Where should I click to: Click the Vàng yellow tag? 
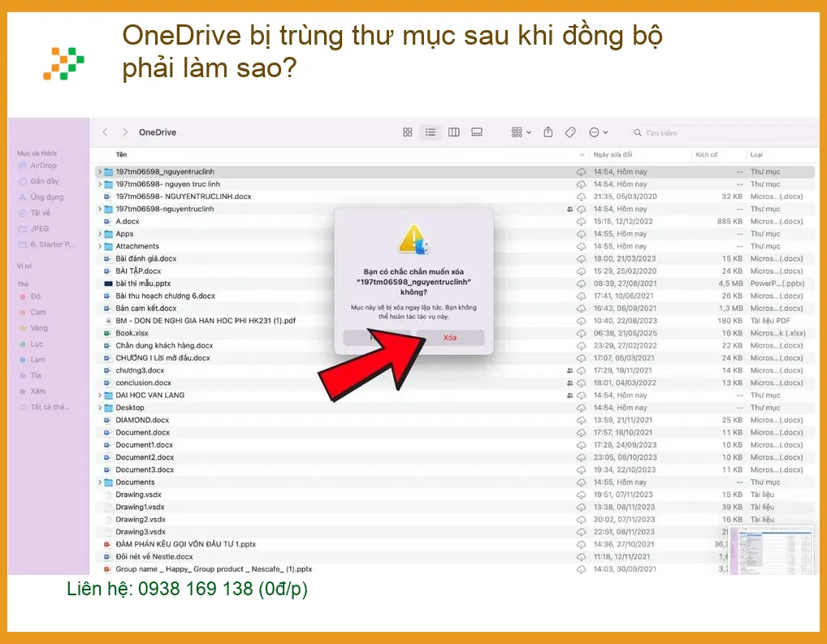34,328
